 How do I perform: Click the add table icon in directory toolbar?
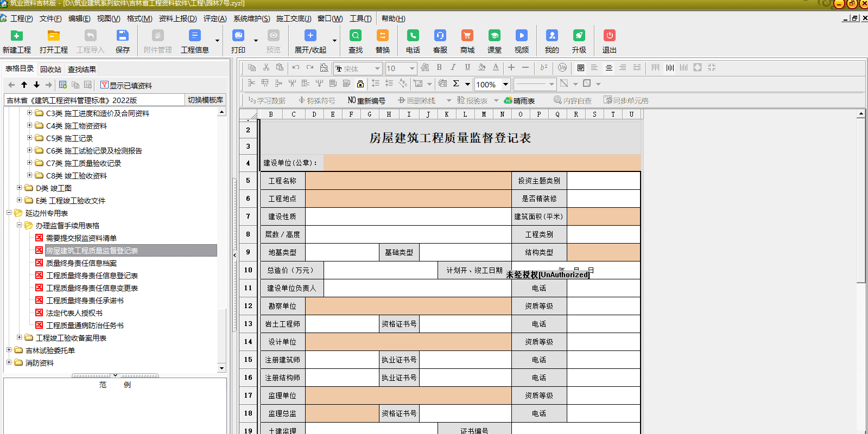[63, 85]
